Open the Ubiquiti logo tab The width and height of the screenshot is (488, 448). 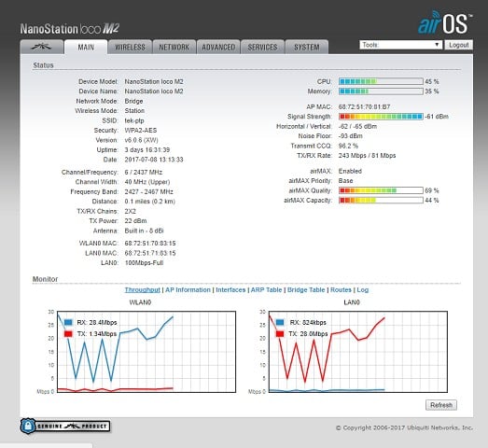tap(42, 47)
